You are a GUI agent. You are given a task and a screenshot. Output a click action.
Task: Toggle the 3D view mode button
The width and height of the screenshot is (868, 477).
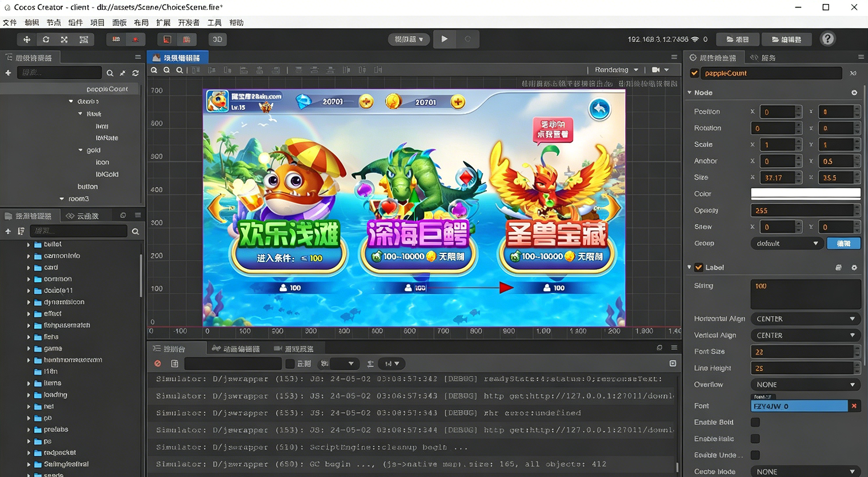(217, 39)
